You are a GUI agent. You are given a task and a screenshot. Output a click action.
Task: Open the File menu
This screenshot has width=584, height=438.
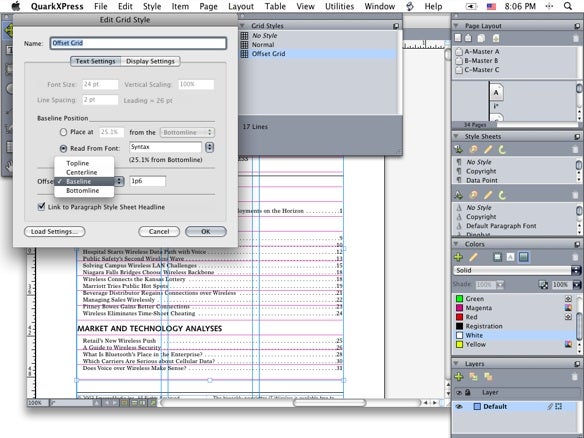[x=101, y=6]
